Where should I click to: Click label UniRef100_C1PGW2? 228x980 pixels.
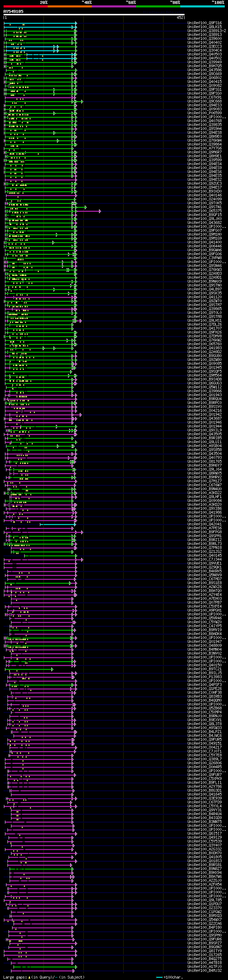point(204,912)
